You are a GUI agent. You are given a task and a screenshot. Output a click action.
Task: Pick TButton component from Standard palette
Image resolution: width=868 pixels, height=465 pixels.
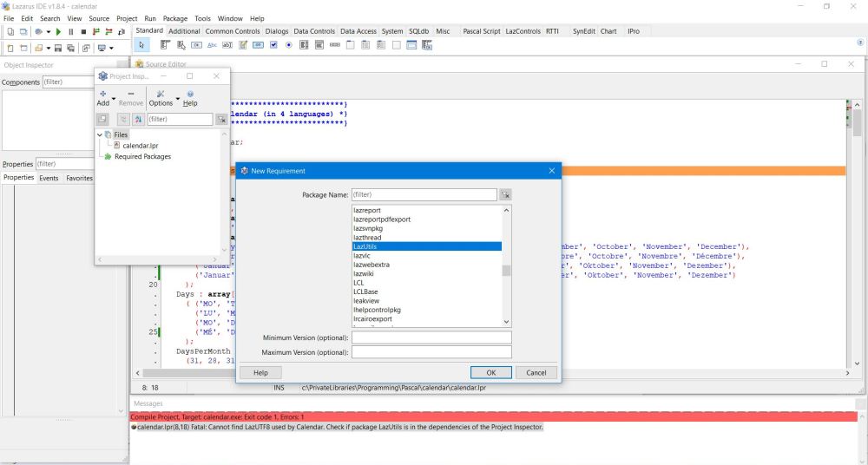click(196, 45)
